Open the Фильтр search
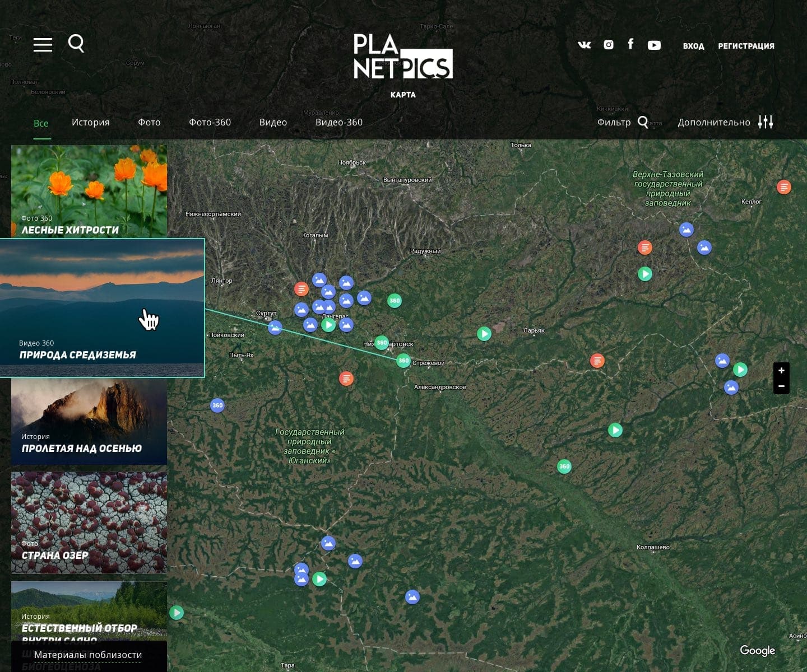The image size is (807, 672). click(623, 122)
